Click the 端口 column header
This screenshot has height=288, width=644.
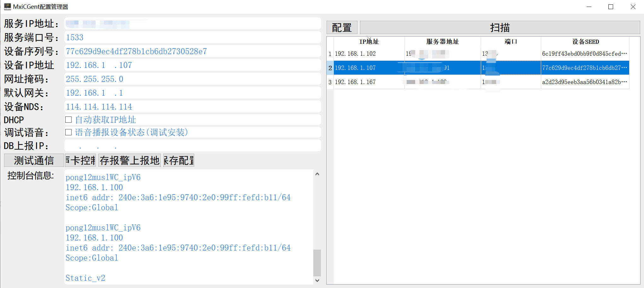511,42
